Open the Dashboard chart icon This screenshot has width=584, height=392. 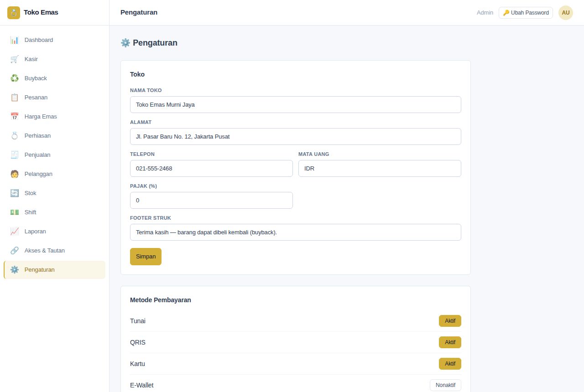[x=15, y=40]
